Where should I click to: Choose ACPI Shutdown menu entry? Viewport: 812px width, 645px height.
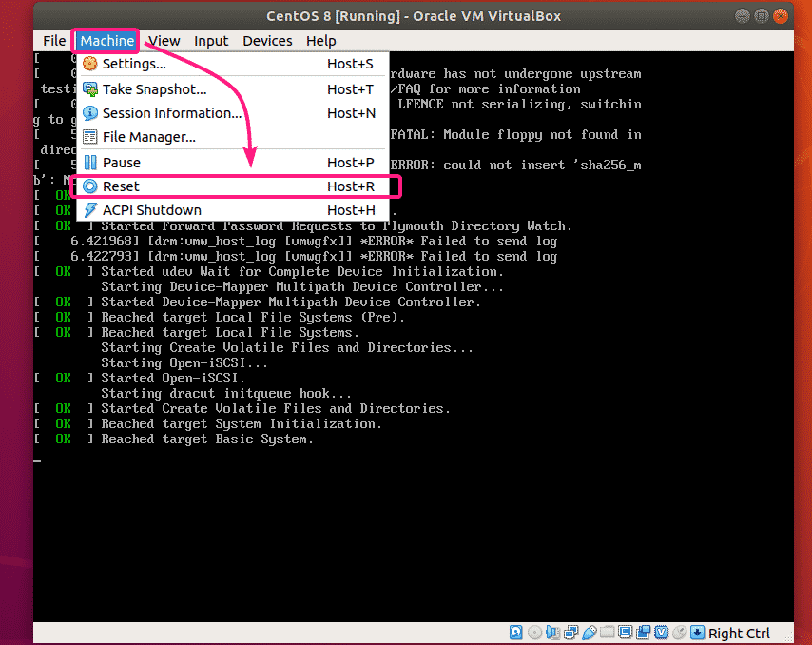tap(233, 210)
